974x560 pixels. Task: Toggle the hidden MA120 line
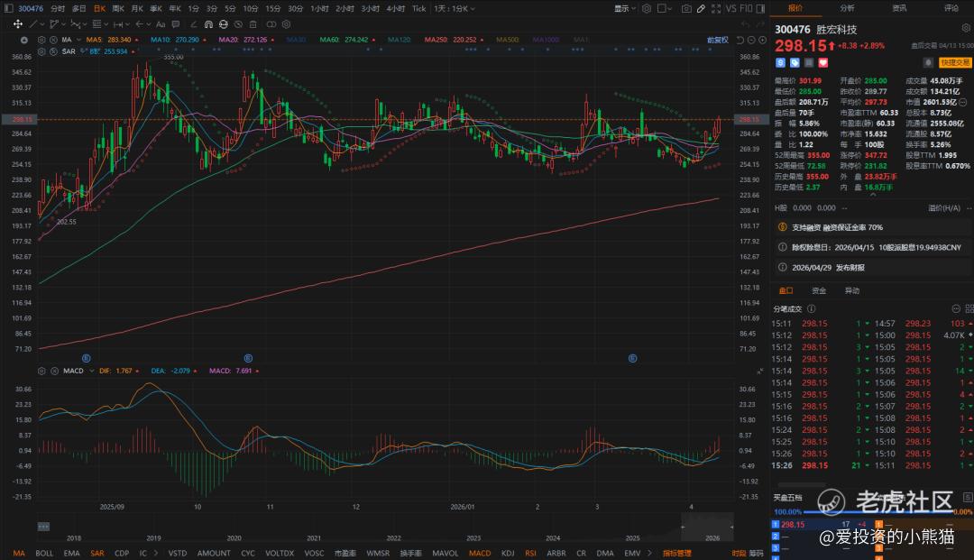399,40
